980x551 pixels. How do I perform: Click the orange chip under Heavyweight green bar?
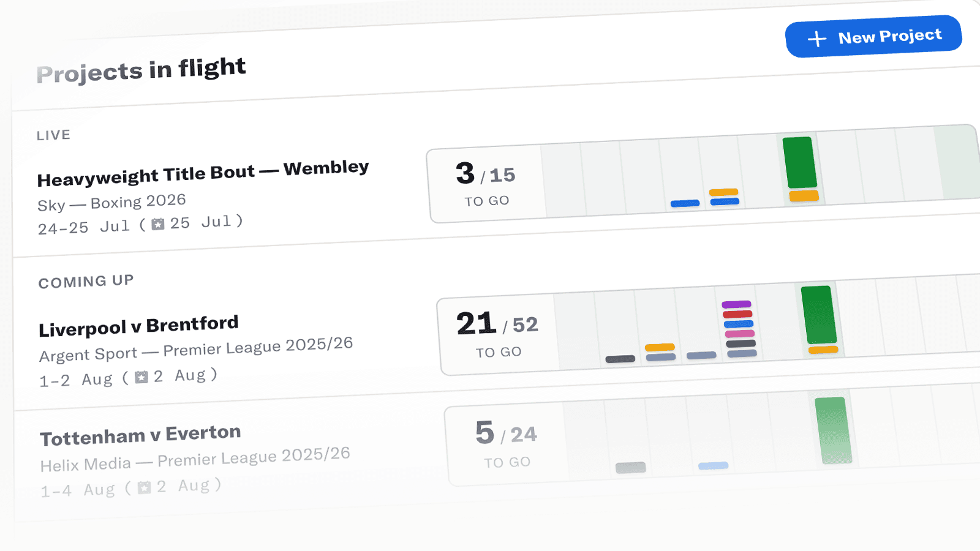pos(804,196)
